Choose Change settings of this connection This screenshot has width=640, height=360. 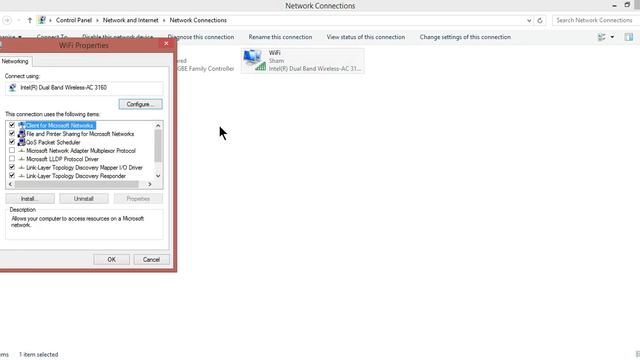[x=465, y=37]
